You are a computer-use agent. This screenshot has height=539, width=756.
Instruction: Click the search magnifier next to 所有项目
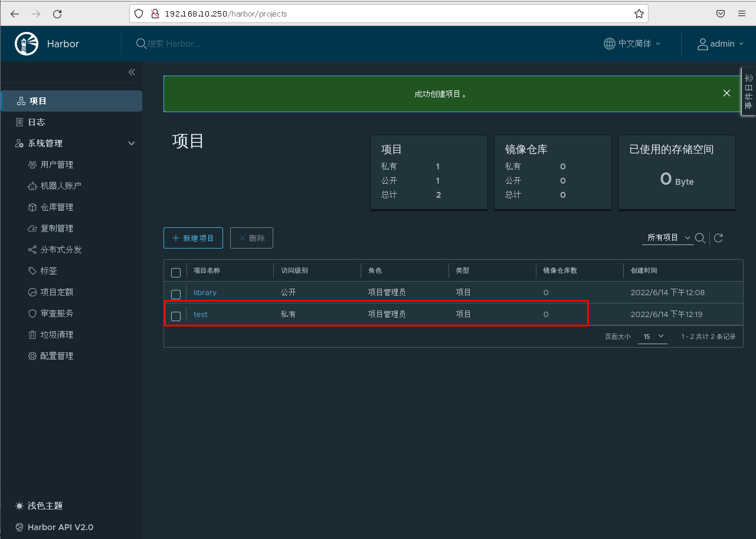tap(700, 238)
